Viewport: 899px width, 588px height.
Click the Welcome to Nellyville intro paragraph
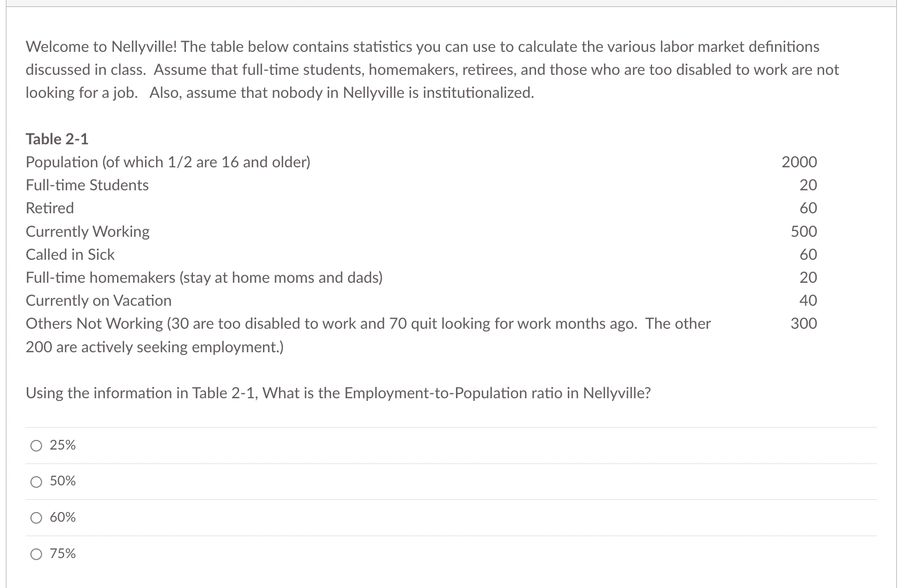432,69
